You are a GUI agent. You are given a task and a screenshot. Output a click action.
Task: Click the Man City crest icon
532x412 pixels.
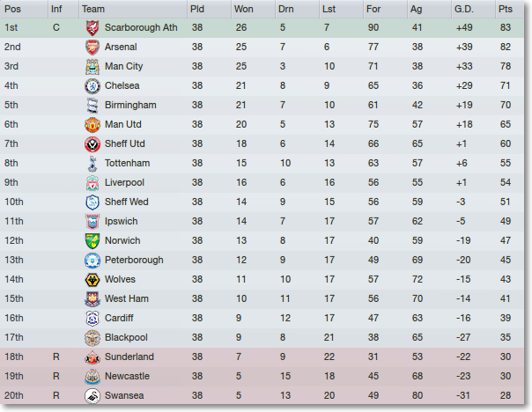point(92,66)
